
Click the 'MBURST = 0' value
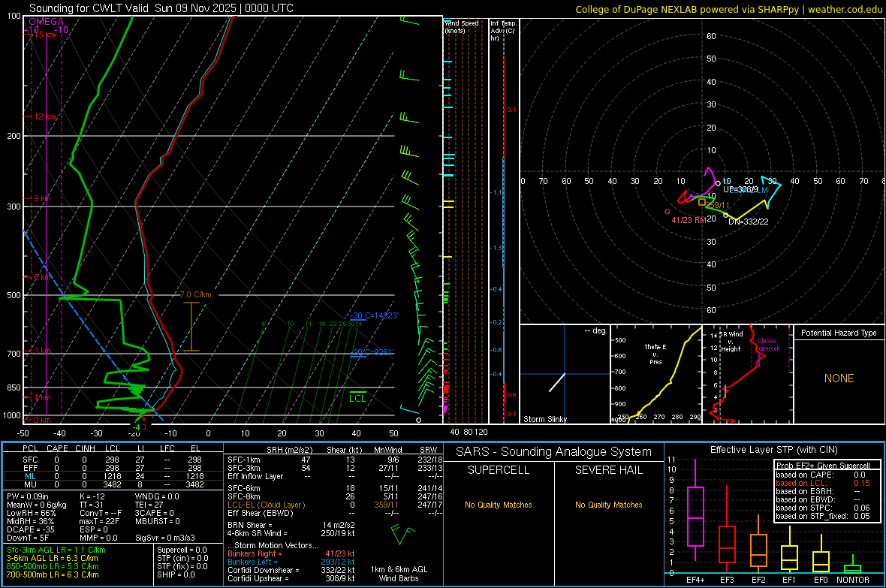[157, 521]
